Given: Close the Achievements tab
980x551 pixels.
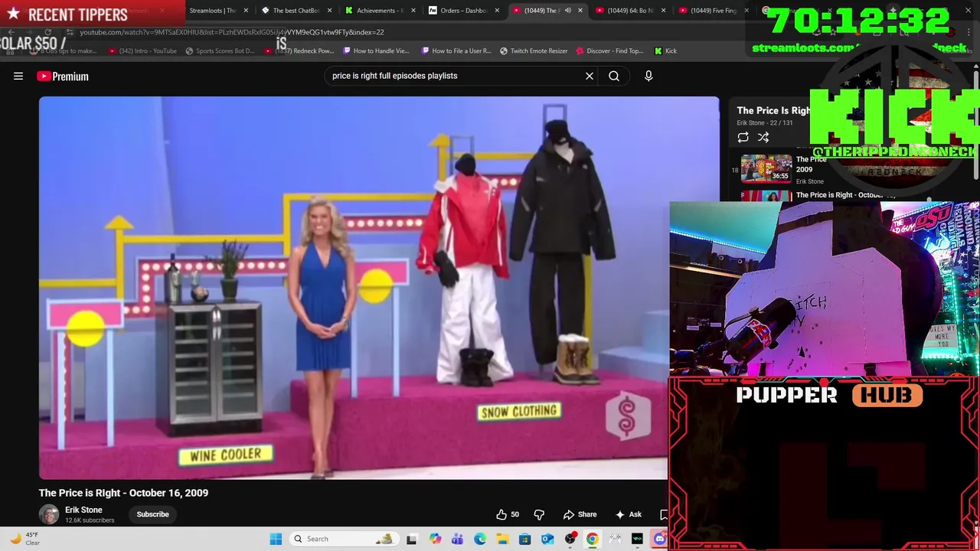Looking at the screenshot, I should [x=413, y=11].
